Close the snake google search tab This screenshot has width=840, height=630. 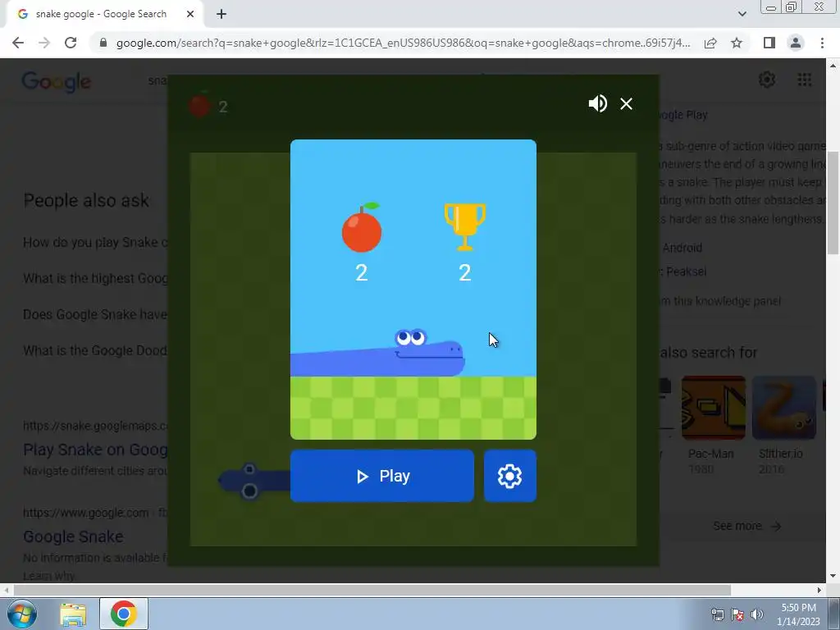[190, 14]
